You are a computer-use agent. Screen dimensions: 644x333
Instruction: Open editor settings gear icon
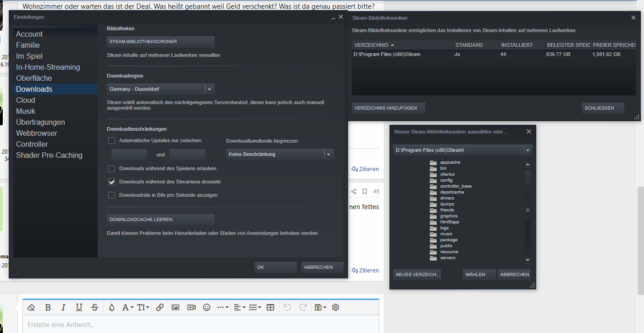pos(335,307)
